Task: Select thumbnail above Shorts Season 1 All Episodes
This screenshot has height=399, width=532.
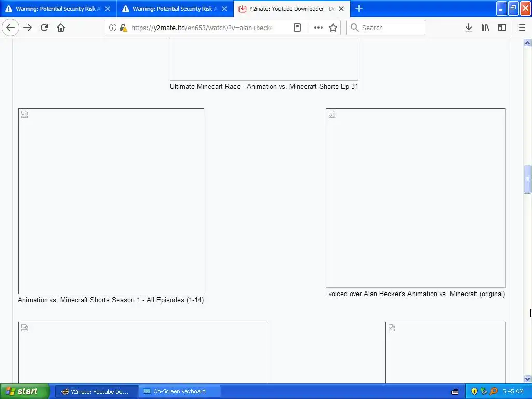Action: (111, 201)
